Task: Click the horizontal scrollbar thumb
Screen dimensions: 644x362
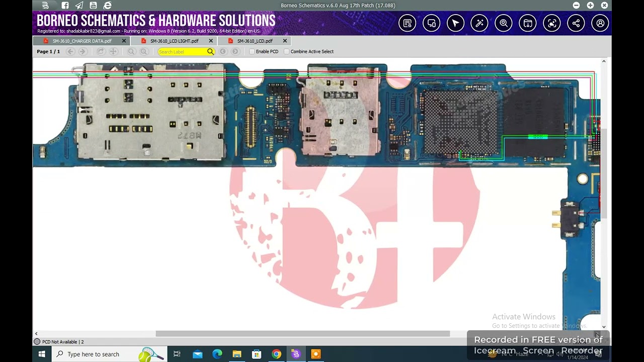Action: coord(302,334)
